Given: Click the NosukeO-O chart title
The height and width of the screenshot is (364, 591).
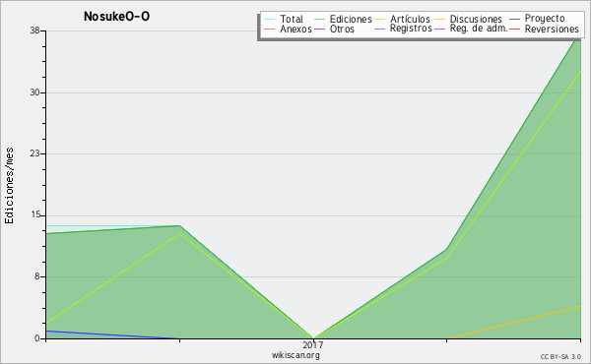Looking at the screenshot, I should (x=116, y=16).
